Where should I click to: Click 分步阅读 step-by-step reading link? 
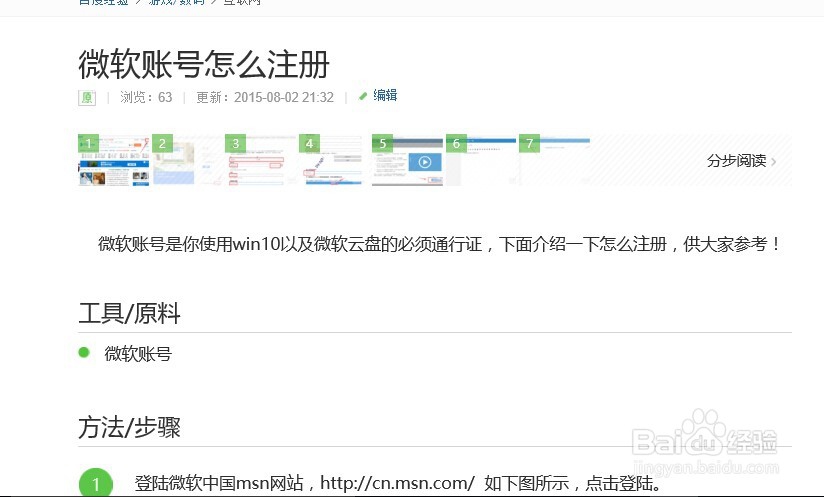737,161
